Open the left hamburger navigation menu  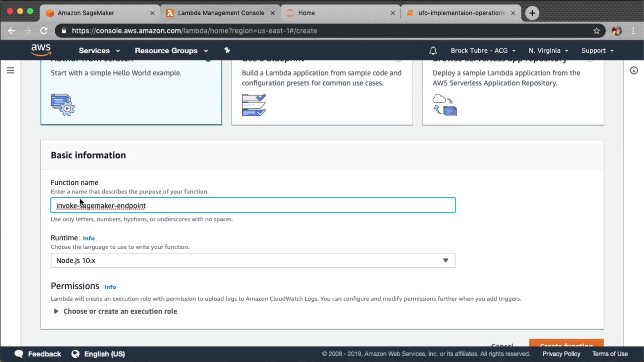click(10, 70)
